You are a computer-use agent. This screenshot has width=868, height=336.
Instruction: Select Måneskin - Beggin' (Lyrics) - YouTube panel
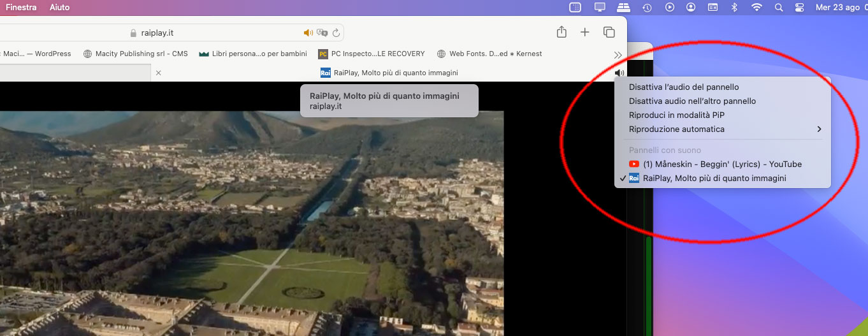tap(723, 164)
